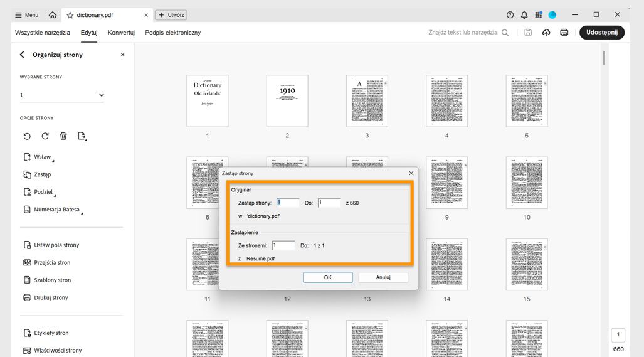Rotate page clockwise icon
This screenshot has width=644, height=357.
coord(45,136)
